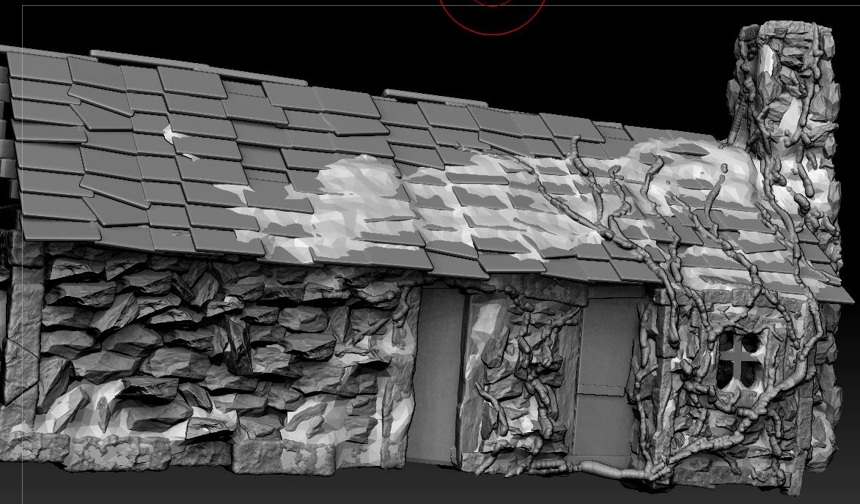Click the cross-paned window on the cottage
The width and height of the screenshot is (860, 504).
click(739, 360)
